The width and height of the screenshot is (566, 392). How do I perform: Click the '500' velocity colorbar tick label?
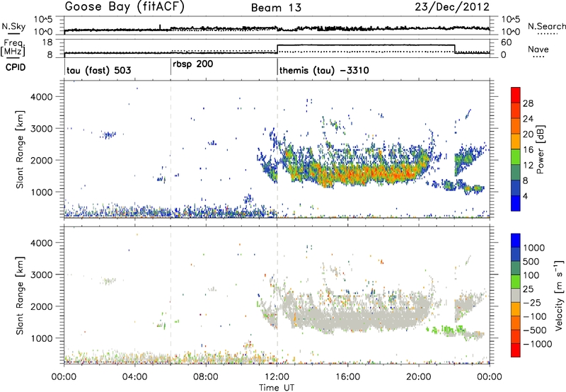[x=531, y=262]
